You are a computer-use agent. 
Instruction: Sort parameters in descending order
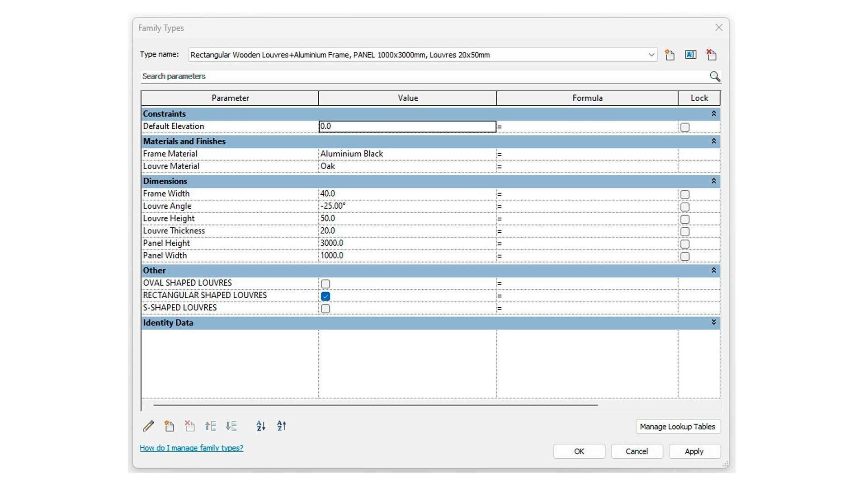tap(282, 426)
